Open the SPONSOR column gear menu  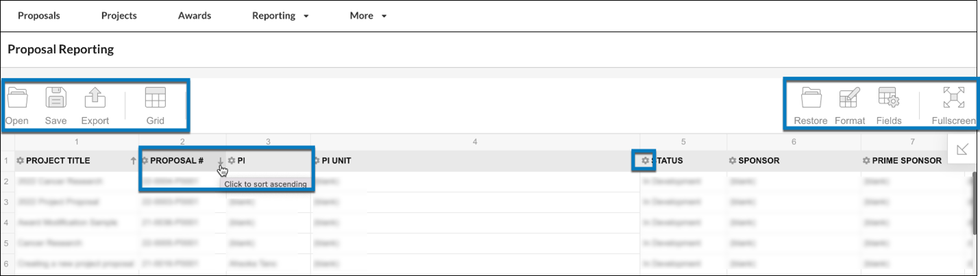coord(733,161)
